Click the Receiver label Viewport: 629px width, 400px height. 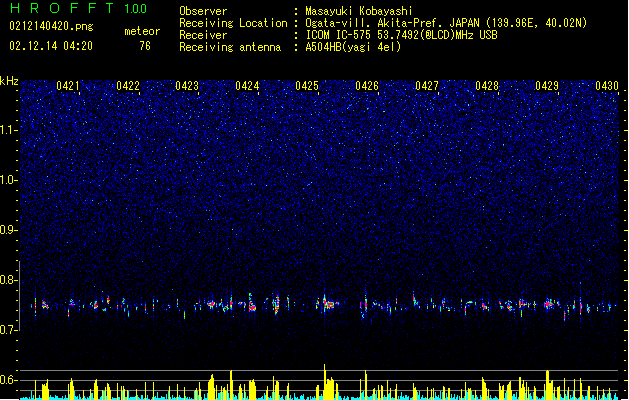click(x=203, y=35)
